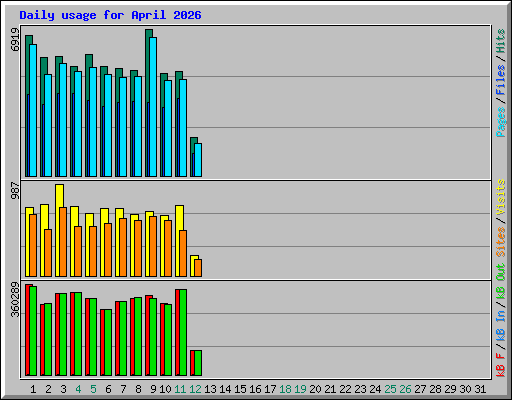Click day 1 on the x-axis
The height and width of the screenshot is (400, 512).
coord(33,389)
